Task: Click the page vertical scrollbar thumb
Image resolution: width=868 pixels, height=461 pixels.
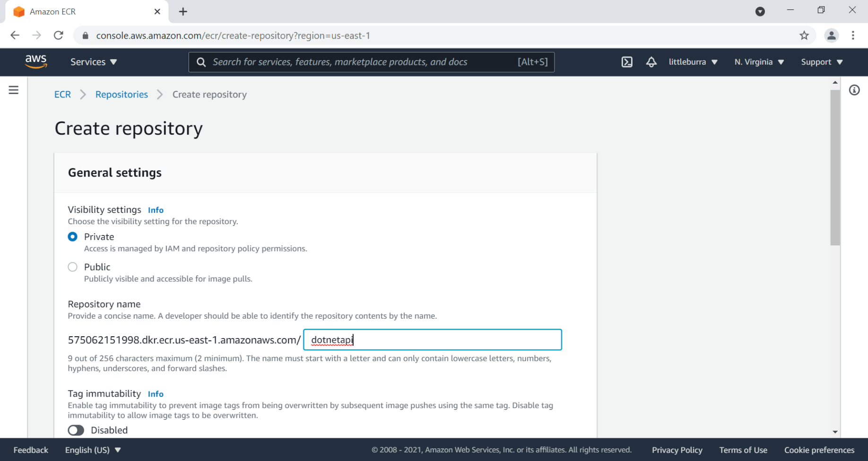Action: [x=835, y=165]
